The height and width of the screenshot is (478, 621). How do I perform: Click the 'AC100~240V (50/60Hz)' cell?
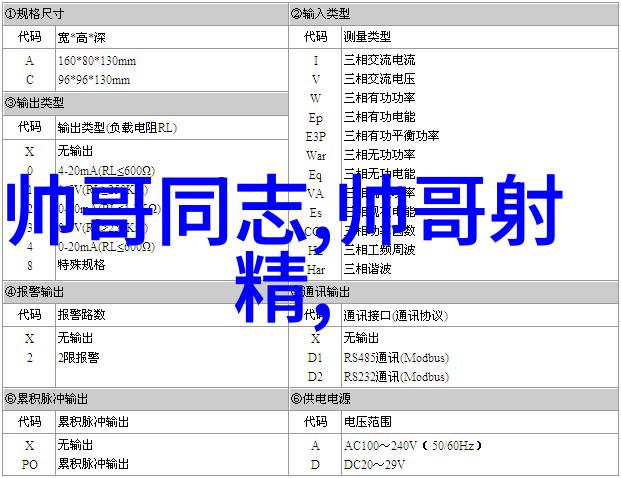413,446
